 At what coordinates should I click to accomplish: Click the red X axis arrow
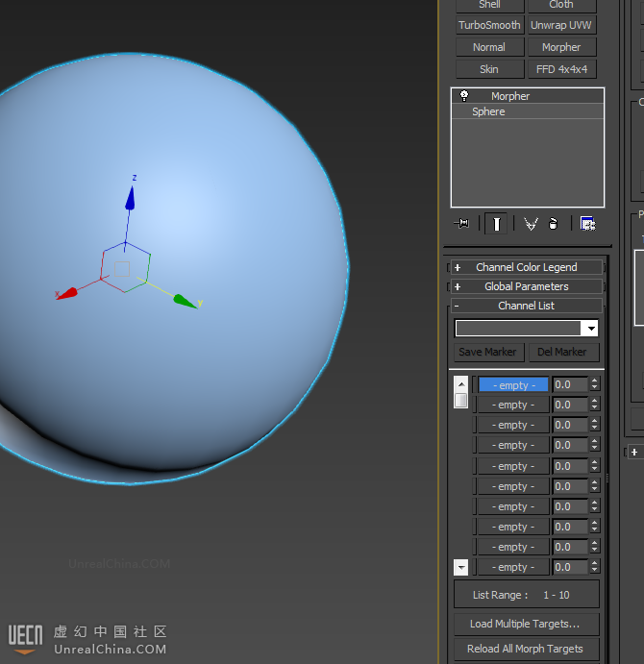pyautogui.click(x=68, y=293)
